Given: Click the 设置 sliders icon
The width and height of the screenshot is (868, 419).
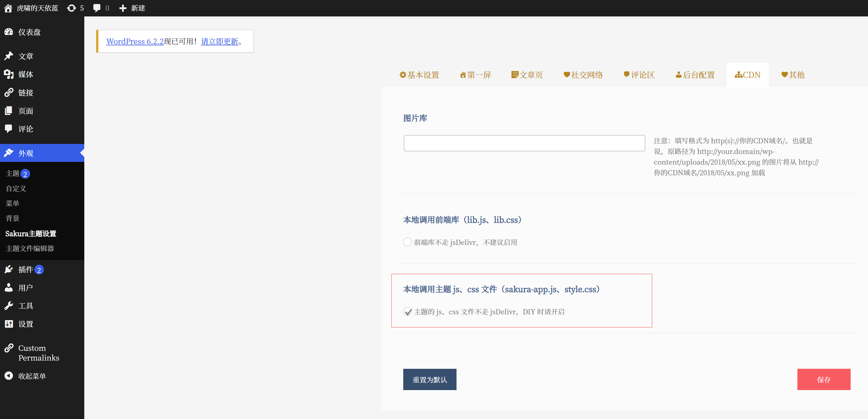Looking at the screenshot, I should [x=9, y=324].
